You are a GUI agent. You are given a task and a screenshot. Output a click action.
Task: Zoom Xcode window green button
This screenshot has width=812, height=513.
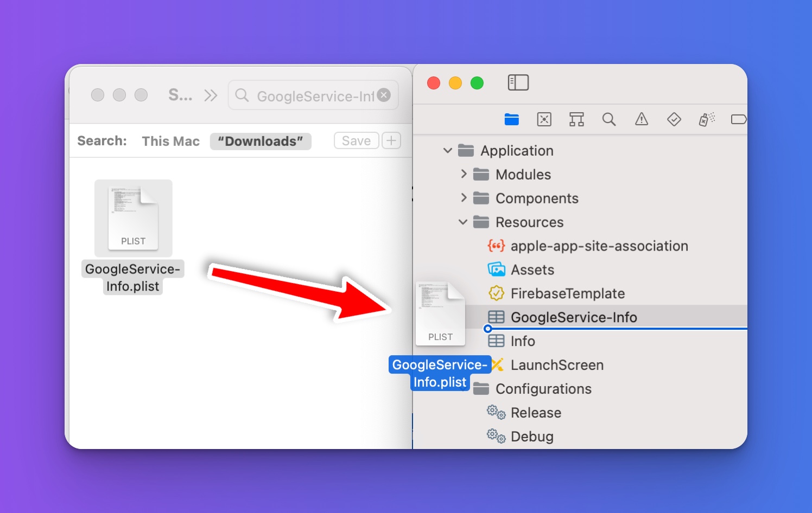pyautogui.click(x=477, y=83)
